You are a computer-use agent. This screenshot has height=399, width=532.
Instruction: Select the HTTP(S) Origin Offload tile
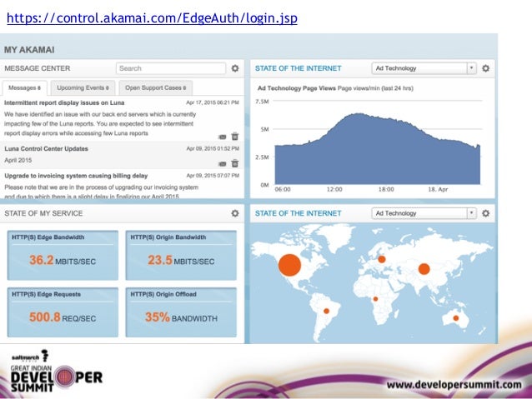(x=181, y=312)
